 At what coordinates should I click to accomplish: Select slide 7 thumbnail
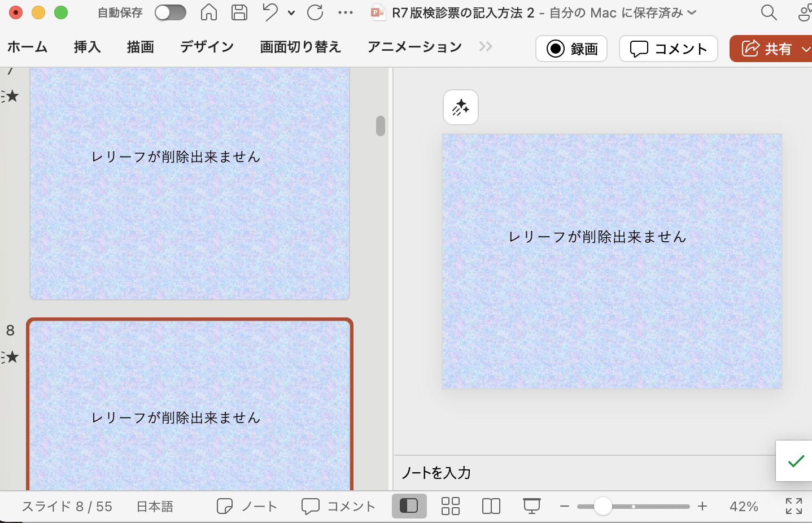[x=190, y=184]
